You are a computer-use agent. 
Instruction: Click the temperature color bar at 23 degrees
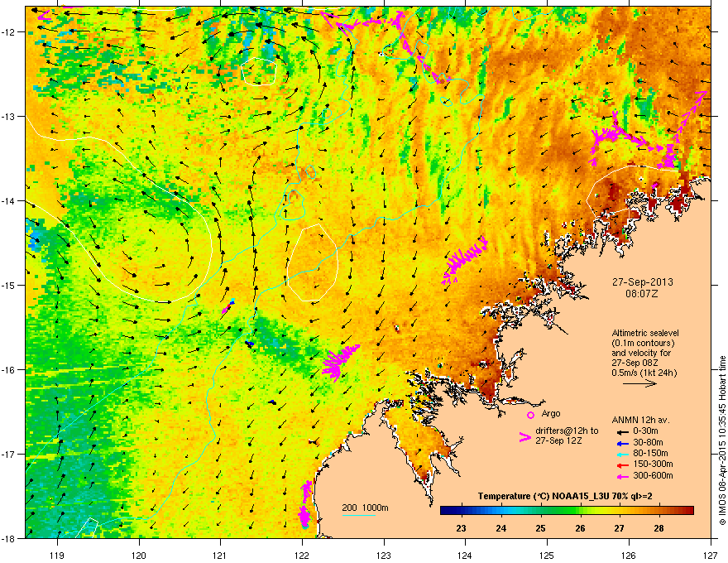coord(461,511)
